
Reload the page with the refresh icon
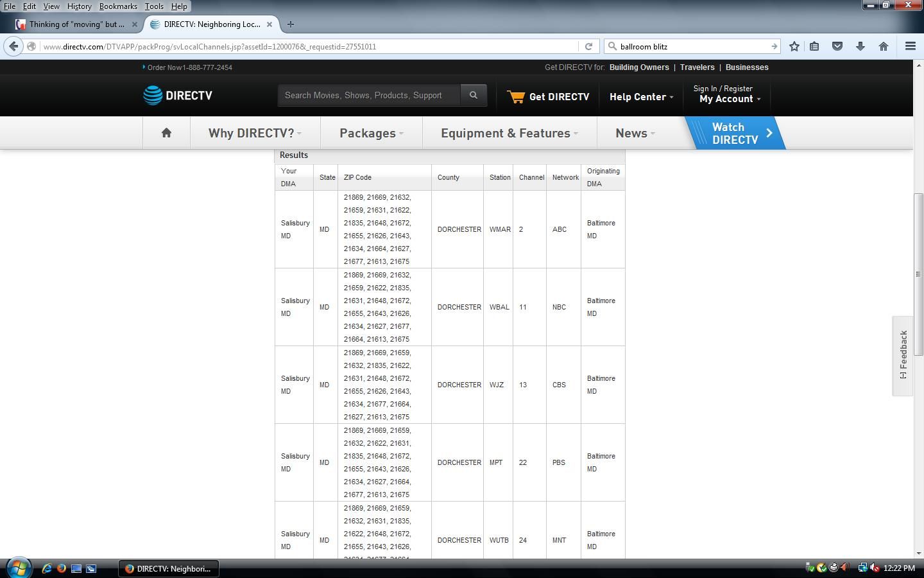coord(588,46)
